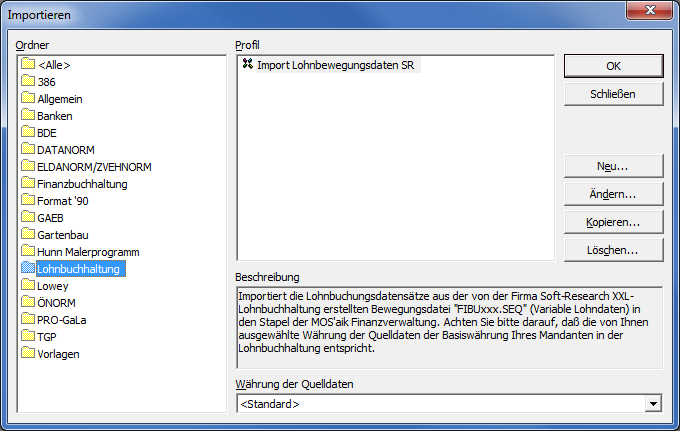This screenshot has width=680, height=431.
Task: Open the Währung der Quelldaten dropdown arrow
Action: coord(653,404)
